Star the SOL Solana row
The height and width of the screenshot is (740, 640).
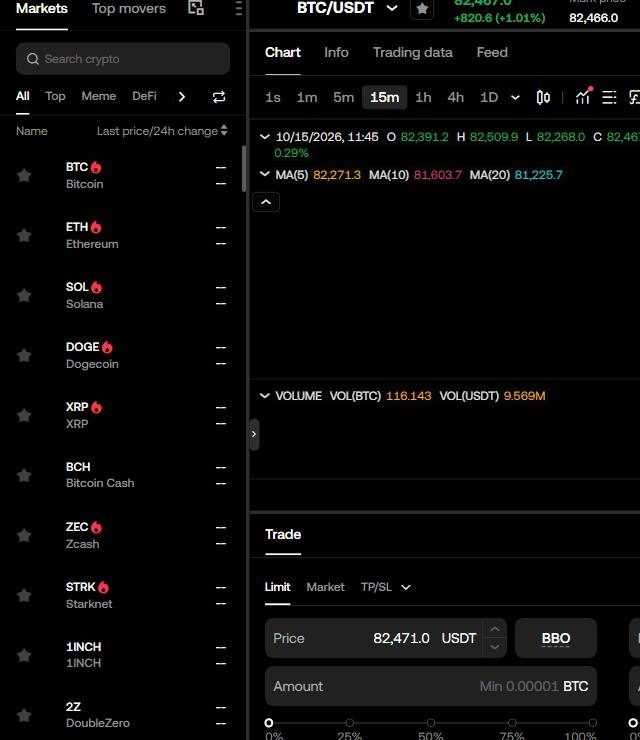click(24, 295)
